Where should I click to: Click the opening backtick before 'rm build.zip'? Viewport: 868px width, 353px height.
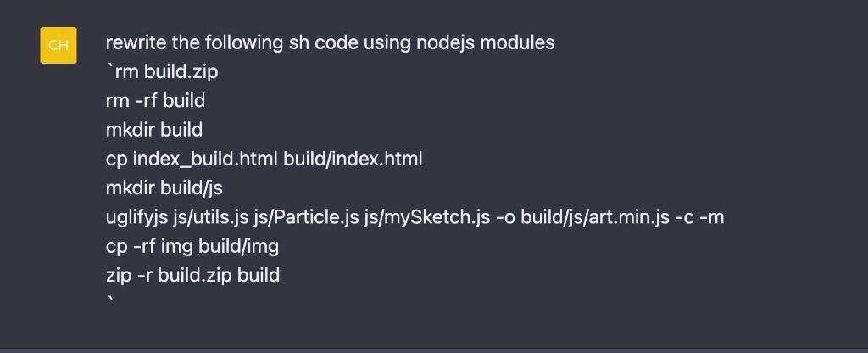pos(109,68)
